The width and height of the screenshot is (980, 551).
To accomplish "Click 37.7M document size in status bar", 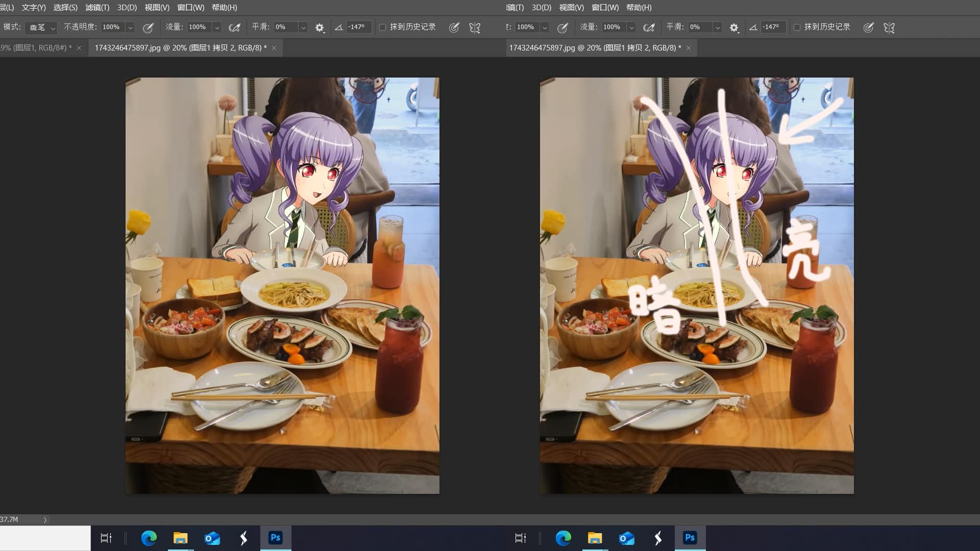I will [x=9, y=520].
